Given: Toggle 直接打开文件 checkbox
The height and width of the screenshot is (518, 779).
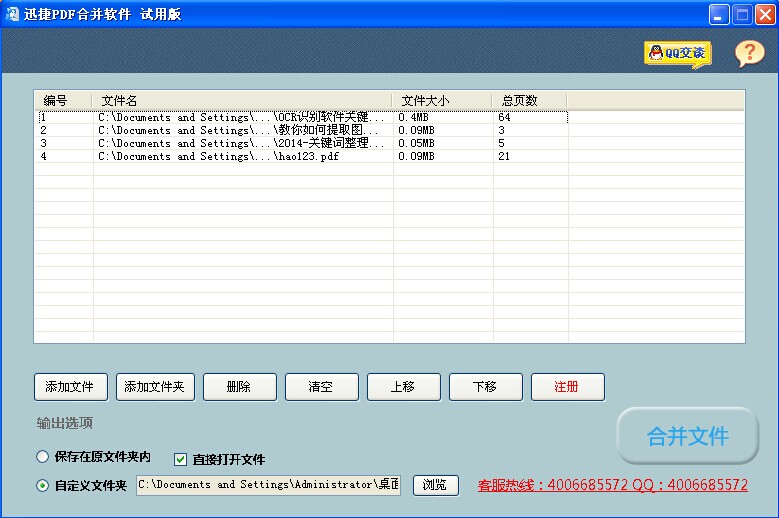Looking at the screenshot, I should click(181, 459).
